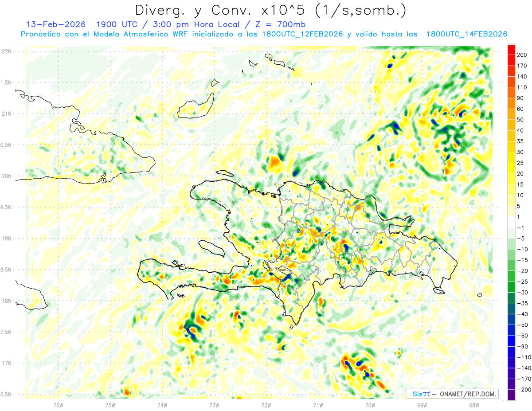532x411 pixels.
Task: Click the '6.5N' latitude label
Action: coord(7,394)
